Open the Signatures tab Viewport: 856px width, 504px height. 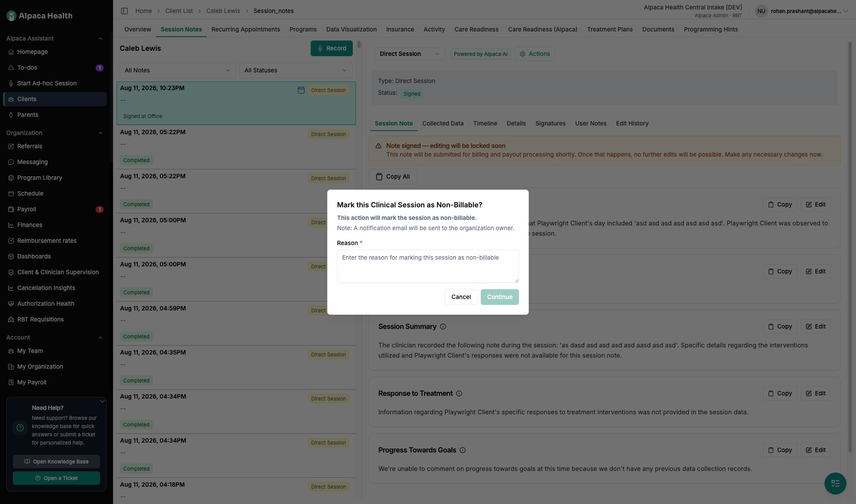click(x=550, y=124)
